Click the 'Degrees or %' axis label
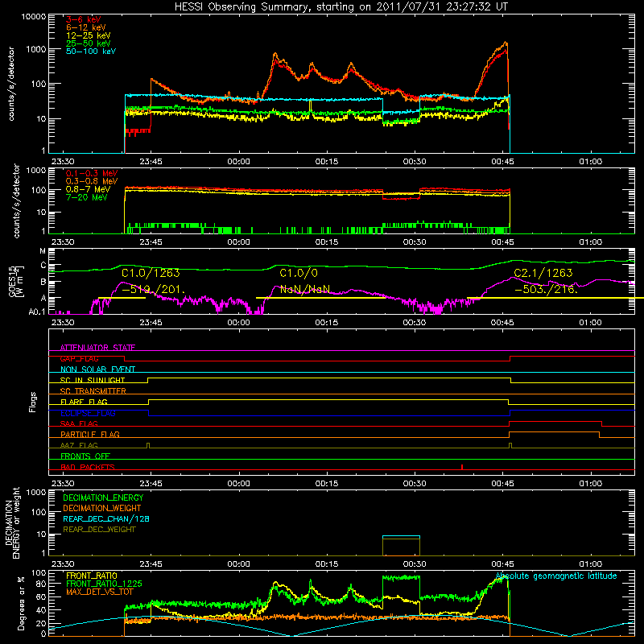644x644 pixels. coord(21,603)
